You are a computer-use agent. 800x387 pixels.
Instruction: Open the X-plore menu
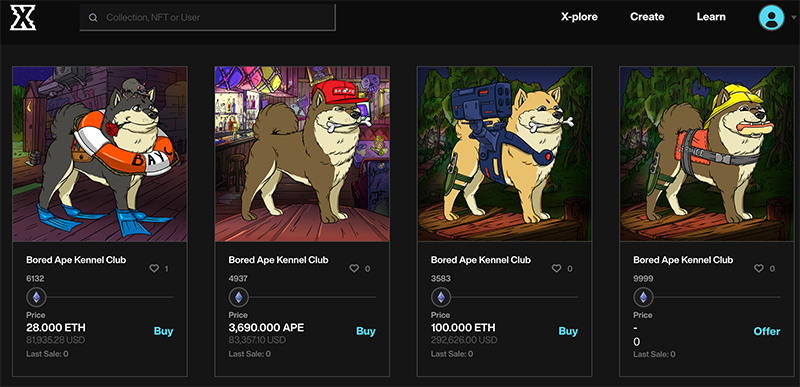[x=579, y=17]
